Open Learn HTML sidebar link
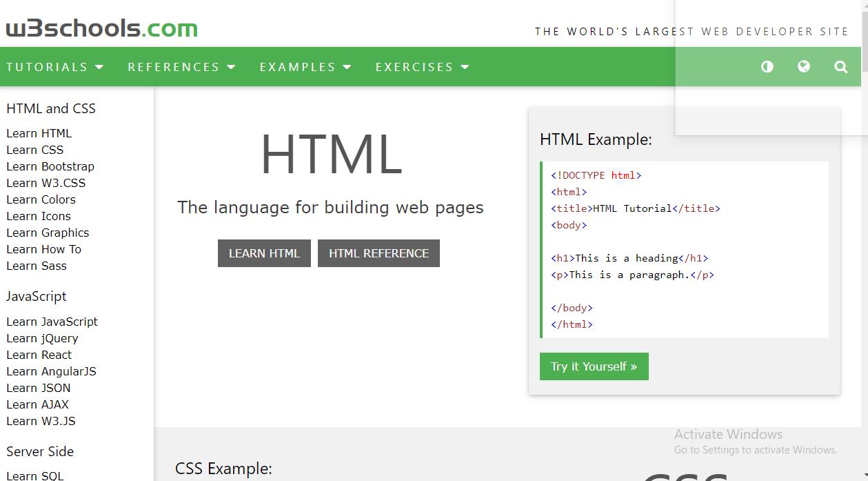The height and width of the screenshot is (481, 868). pos(39,133)
